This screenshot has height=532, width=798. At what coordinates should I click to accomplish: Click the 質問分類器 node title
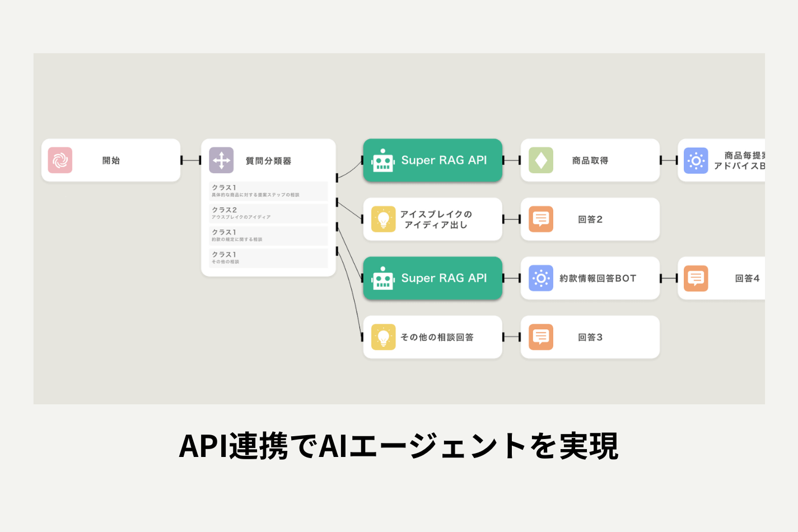point(268,161)
